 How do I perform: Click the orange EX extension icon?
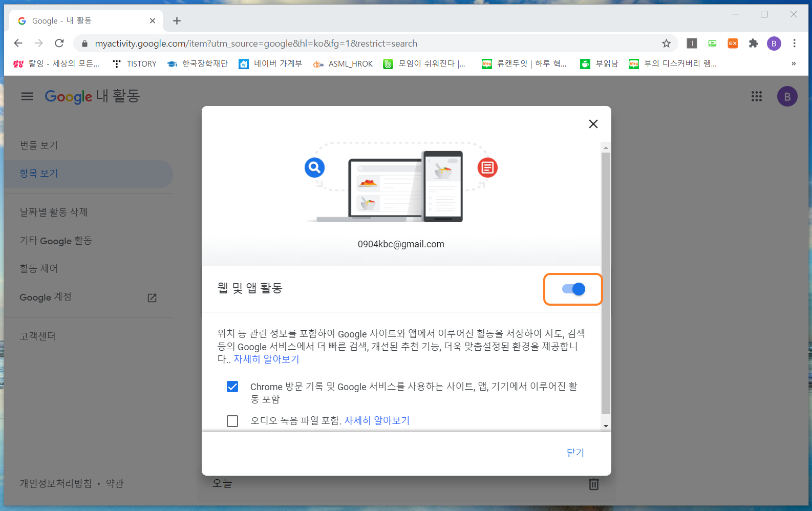733,44
